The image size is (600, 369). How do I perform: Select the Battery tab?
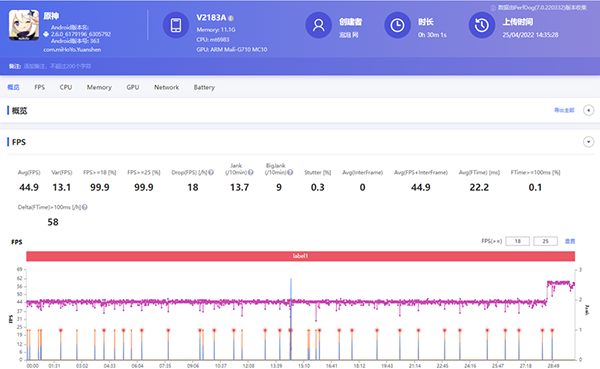tap(204, 87)
